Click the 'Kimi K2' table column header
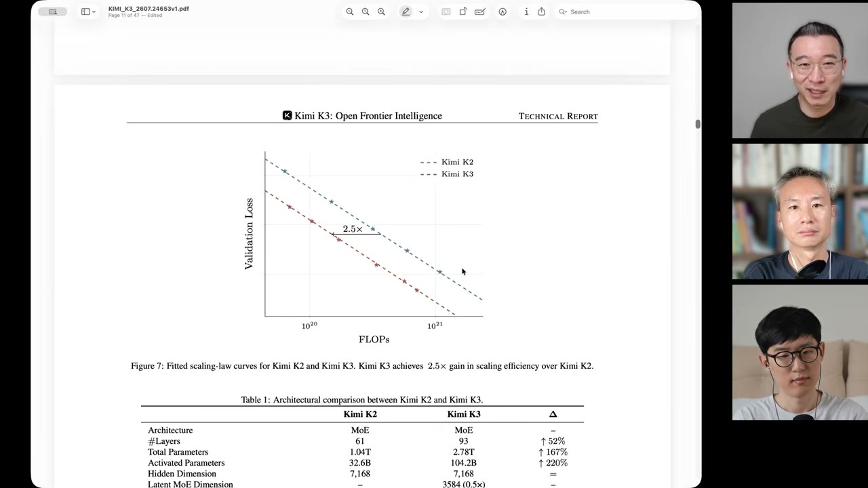 [x=360, y=414]
